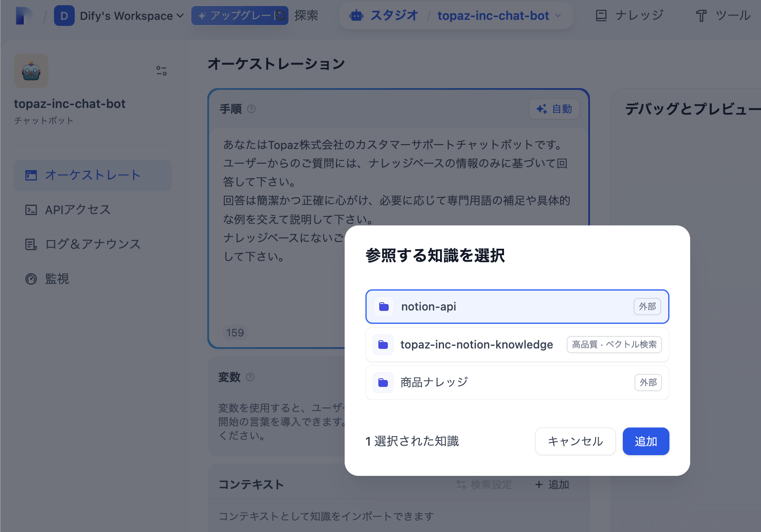Click the studio robot icon
The height and width of the screenshot is (532, 761).
[x=356, y=16]
